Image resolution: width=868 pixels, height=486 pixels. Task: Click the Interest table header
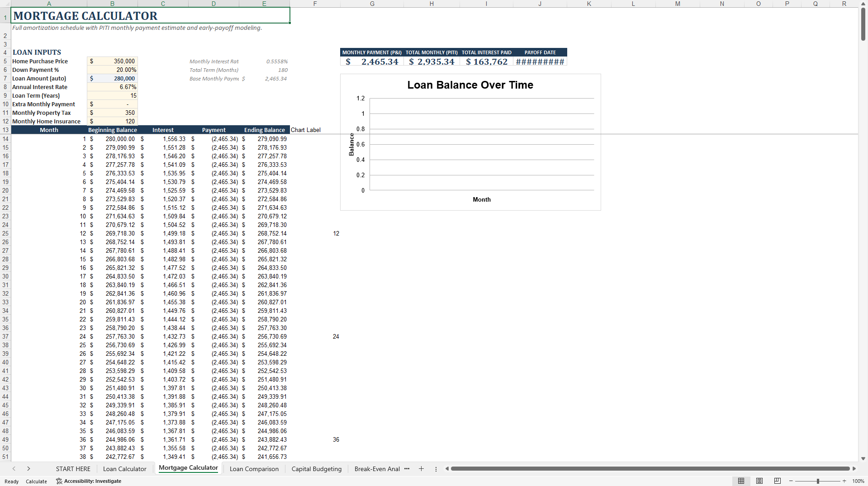163,130
